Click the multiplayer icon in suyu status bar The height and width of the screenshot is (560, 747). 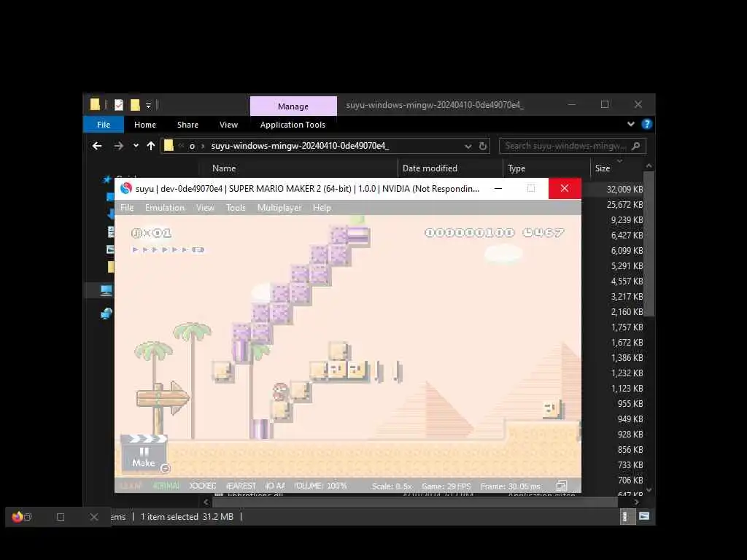pyautogui.click(x=562, y=485)
